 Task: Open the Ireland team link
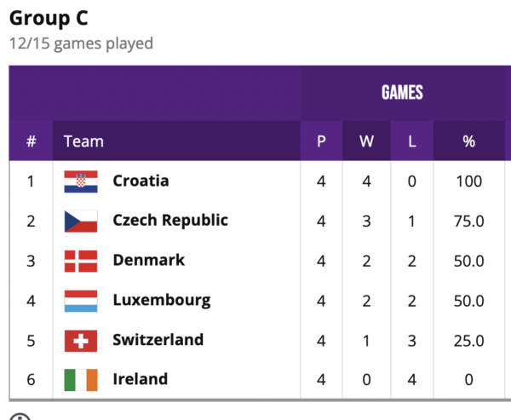[x=140, y=379]
